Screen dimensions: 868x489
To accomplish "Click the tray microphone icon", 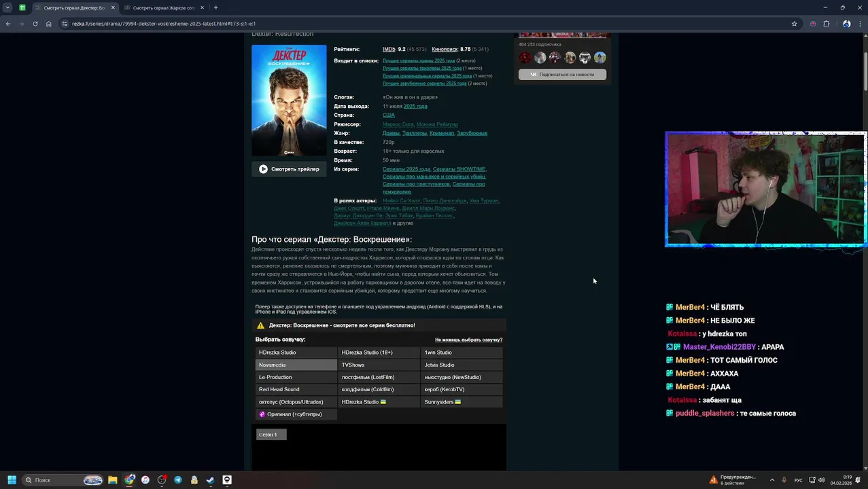I will pyautogui.click(x=784, y=480).
